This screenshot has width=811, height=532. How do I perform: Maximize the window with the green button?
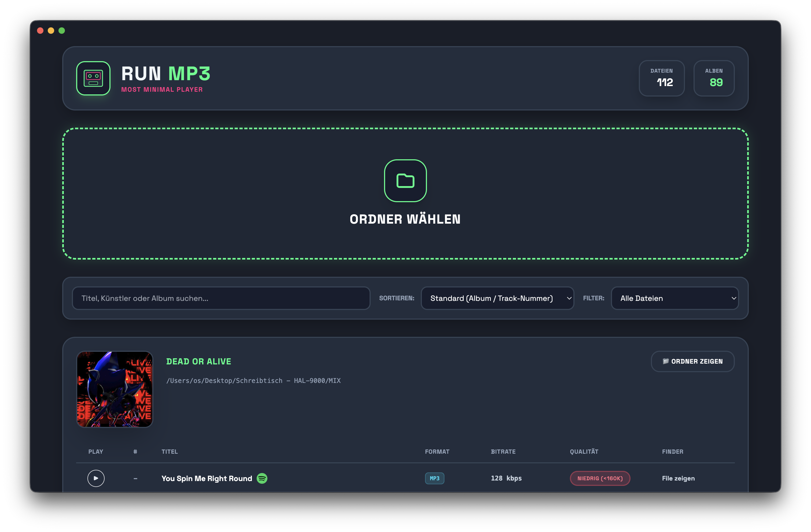62,31
